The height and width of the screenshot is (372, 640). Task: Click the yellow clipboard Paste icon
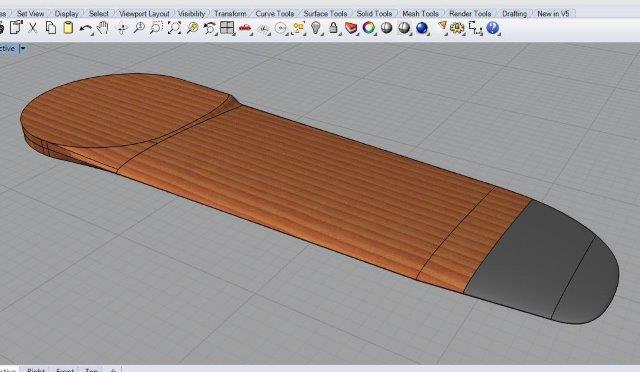(68, 28)
